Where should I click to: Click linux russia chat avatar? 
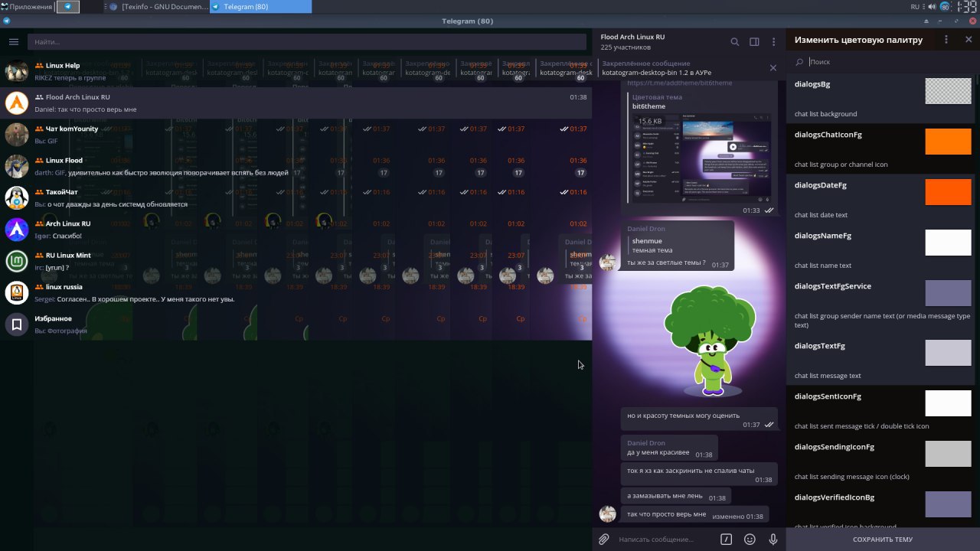point(17,292)
